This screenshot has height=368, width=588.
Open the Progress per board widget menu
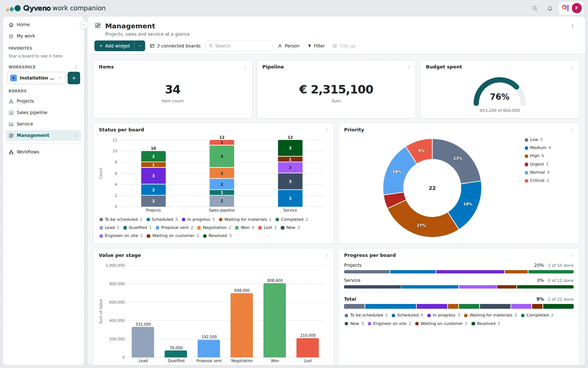(x=572, y=255)
